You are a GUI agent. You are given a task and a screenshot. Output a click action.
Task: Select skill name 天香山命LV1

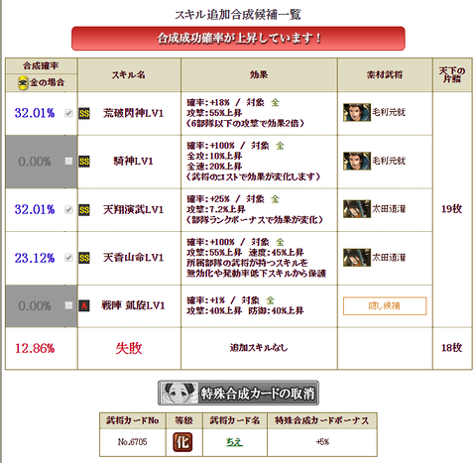[x=133, y=258]
